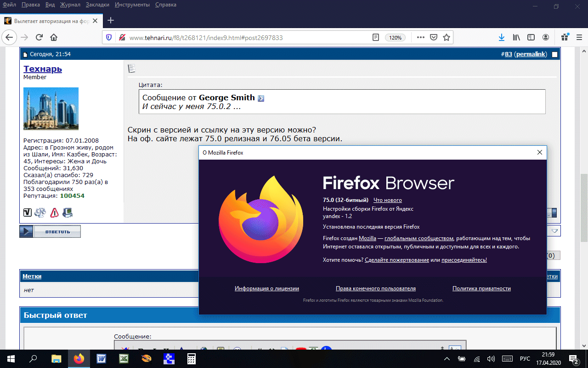The height and width of the screenshot is (368, 588).
Task: Open the Mozilla link in About dialog
Action: [x=367, y=238]
